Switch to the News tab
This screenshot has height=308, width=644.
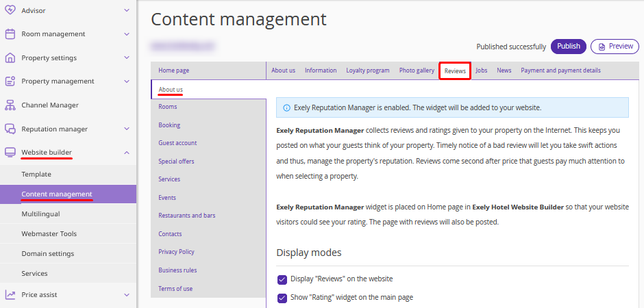pyautogui.click(x=504, y=70)
